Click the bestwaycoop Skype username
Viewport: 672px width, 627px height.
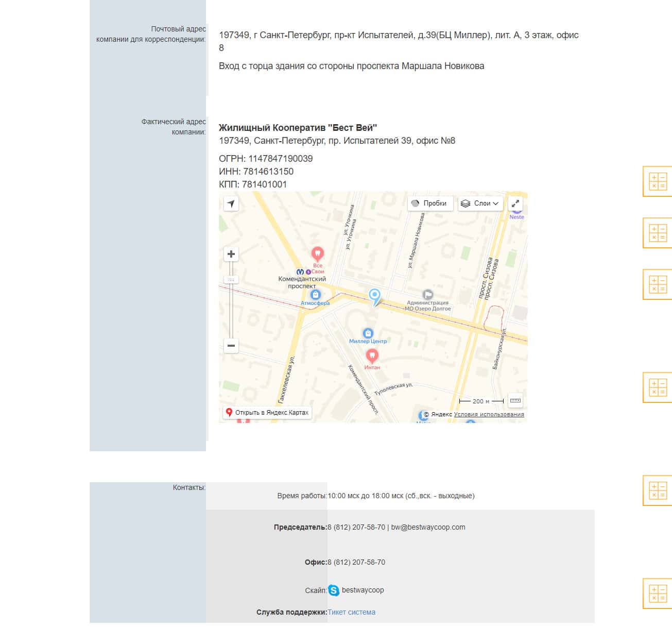pos(363,590)
